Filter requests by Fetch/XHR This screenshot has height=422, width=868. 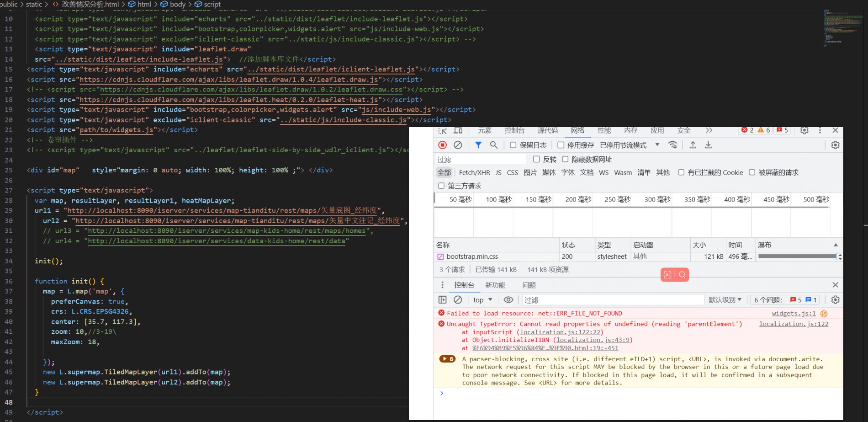pos(474,172)
